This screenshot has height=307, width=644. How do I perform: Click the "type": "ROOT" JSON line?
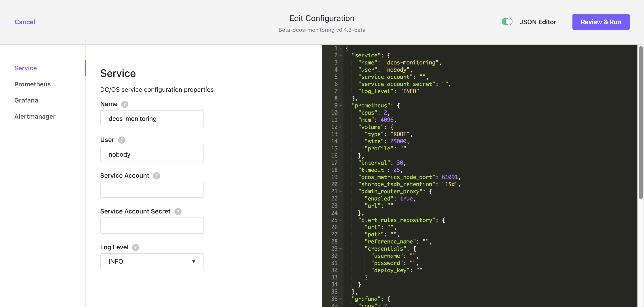388,134
